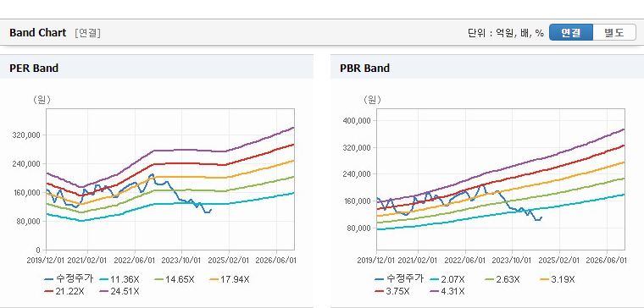This screenshot has height=308, width=644.
Task: Click the PER Band heading
Action: (x=34, y=68)
